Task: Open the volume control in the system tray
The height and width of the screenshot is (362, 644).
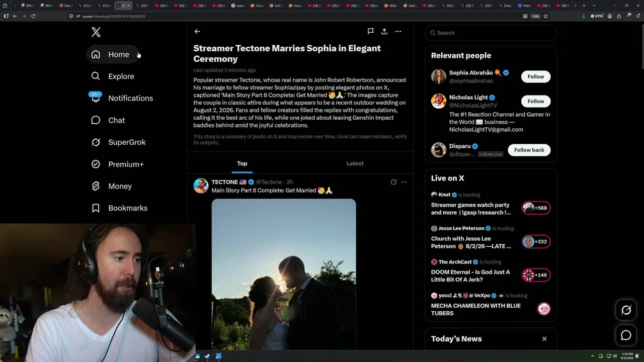Action: point(615,356)
